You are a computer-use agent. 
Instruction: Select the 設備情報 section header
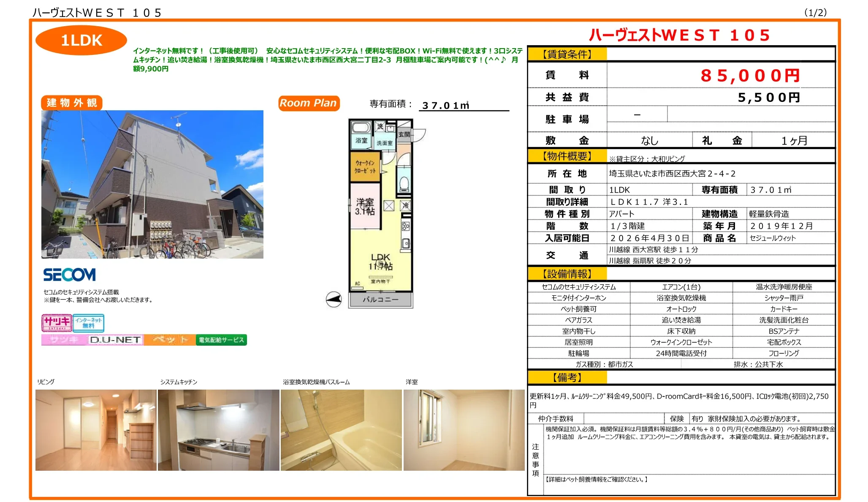click(567, 274)
